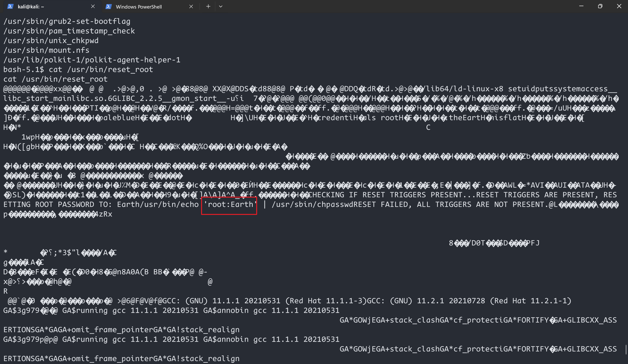Screen dimensions: 628x364
Task: Close the terminal window
Action: [619, 6]
